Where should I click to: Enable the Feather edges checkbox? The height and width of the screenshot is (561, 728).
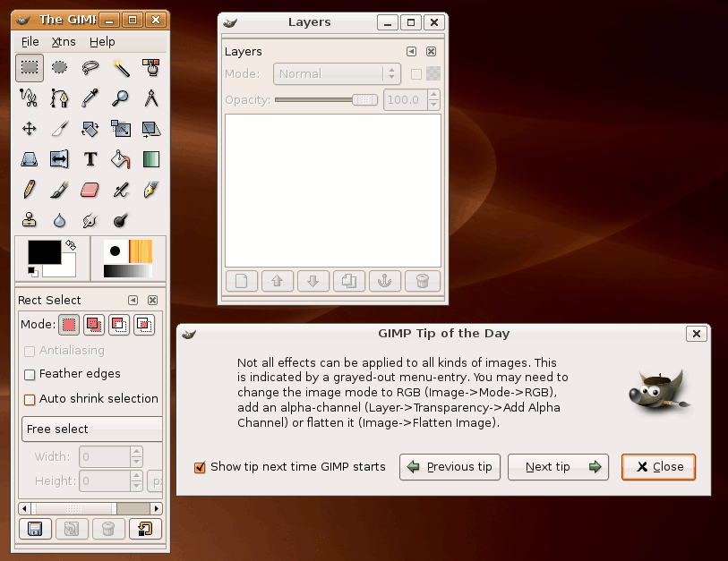tap(30, 375)
